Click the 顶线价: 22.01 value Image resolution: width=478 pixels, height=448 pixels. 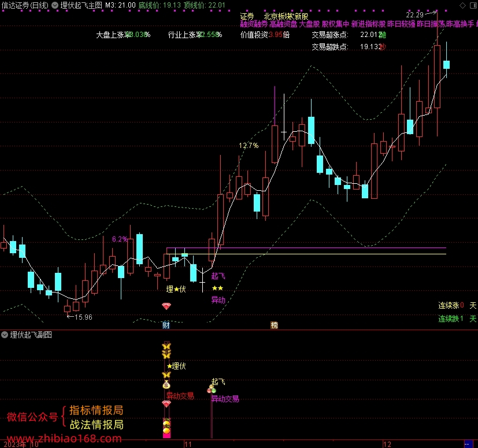[205, 5]
